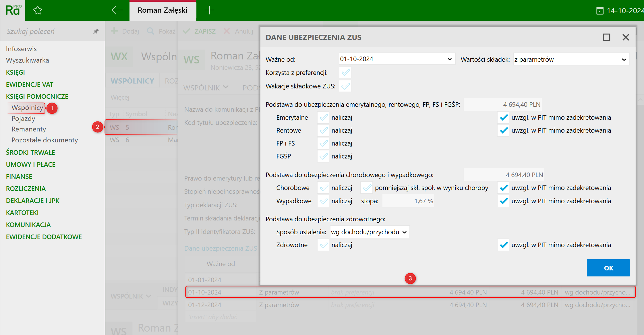The height and width of the screenshot is (335, 644).
Task: Toggle Emerytalne naliczaj checkbox
Action: pos(323,118)
